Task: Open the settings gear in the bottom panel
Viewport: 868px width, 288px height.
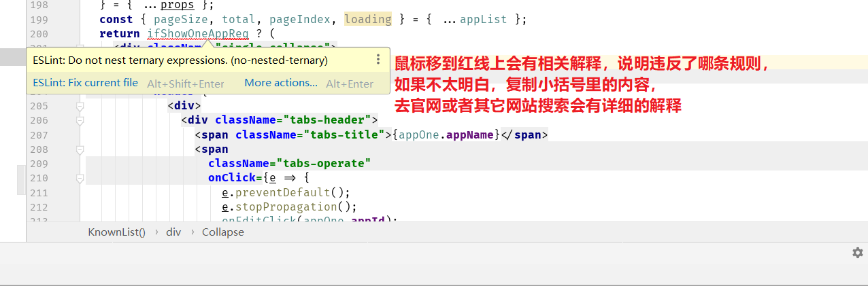Action: coord(857,253)
